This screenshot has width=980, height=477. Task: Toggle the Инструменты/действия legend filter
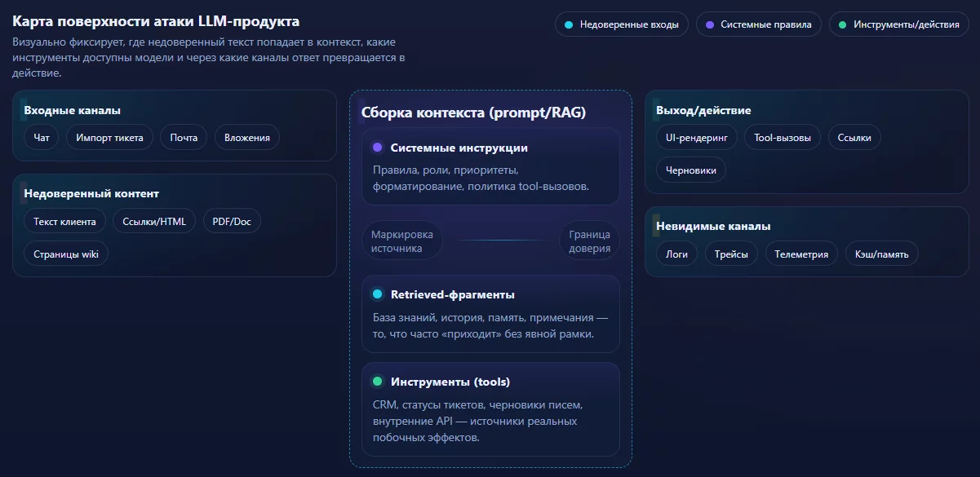(x=898, y=24)
